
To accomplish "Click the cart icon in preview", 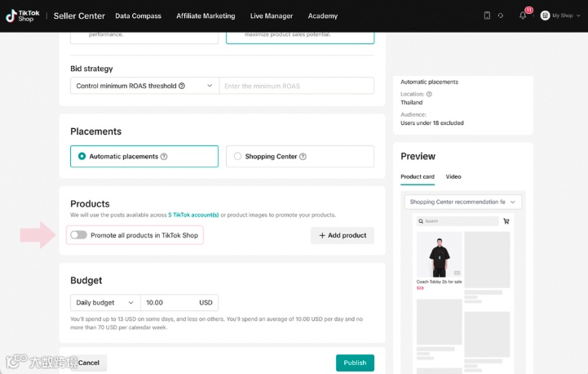I will click(x=506, y=221).
